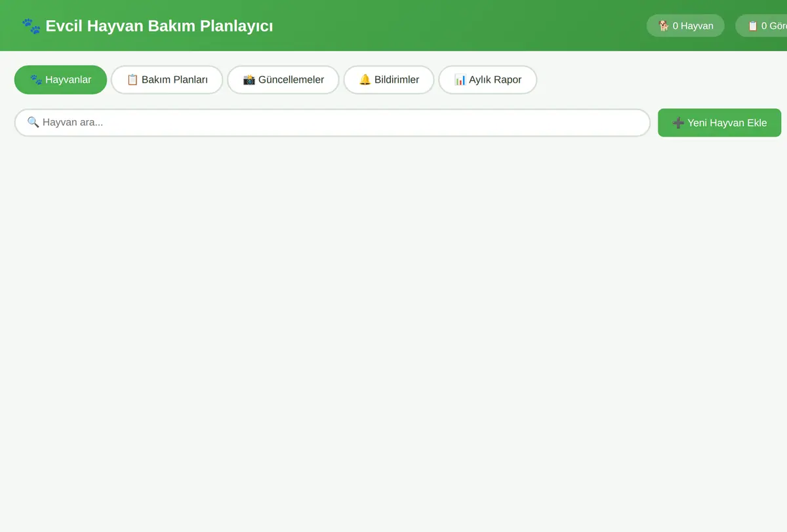Click the magnifying glass search icon

33,122
